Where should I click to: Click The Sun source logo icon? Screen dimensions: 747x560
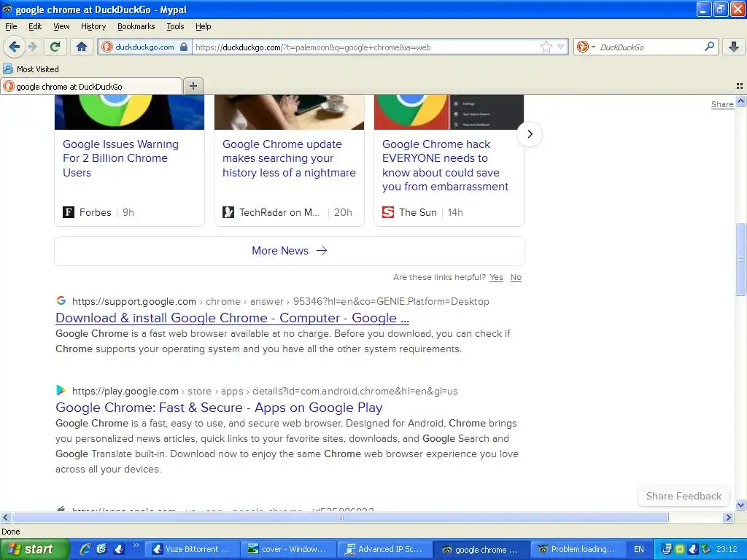click(388, 212)
